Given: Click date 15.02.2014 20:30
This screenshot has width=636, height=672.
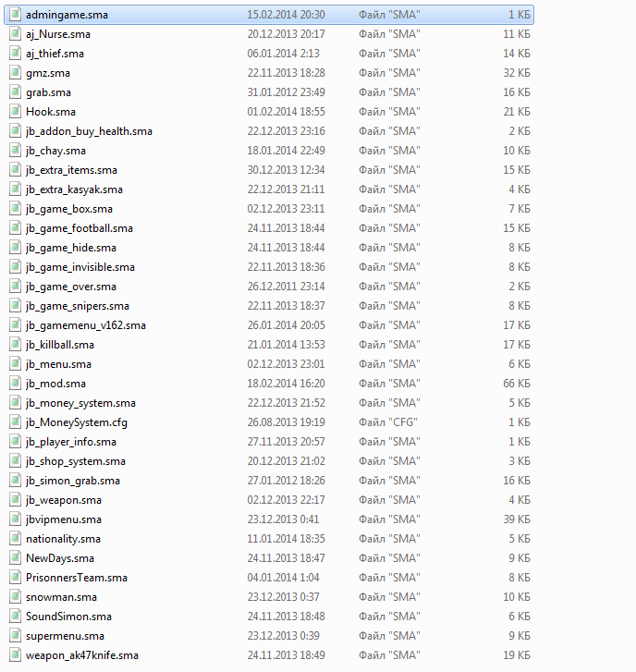Looking at the screenshot, I should point(286,15).
